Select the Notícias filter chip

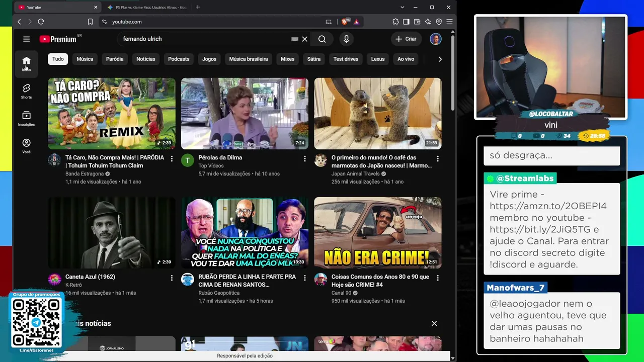point(146,59)
